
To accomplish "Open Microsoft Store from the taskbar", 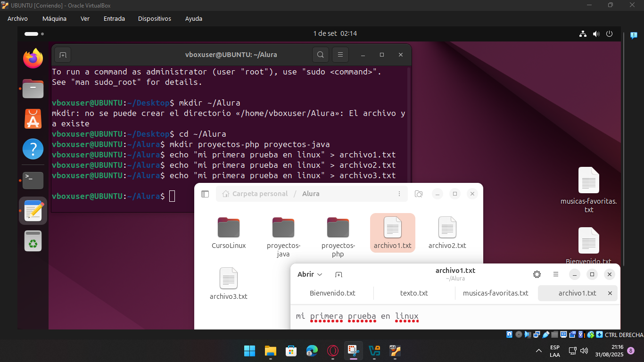I will point(291,351).
